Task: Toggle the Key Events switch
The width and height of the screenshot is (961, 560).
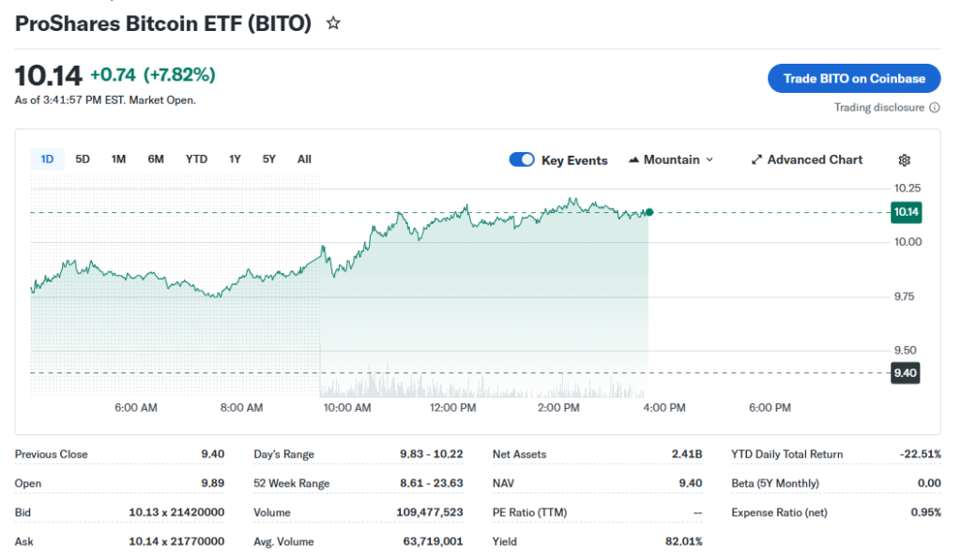Action: coord(522,160)
